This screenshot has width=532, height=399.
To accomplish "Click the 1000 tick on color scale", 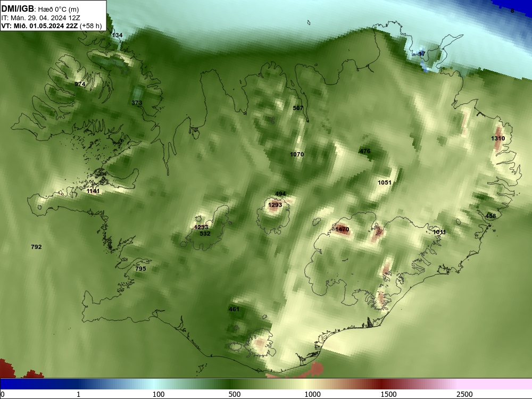I will [x=312, y=394].
